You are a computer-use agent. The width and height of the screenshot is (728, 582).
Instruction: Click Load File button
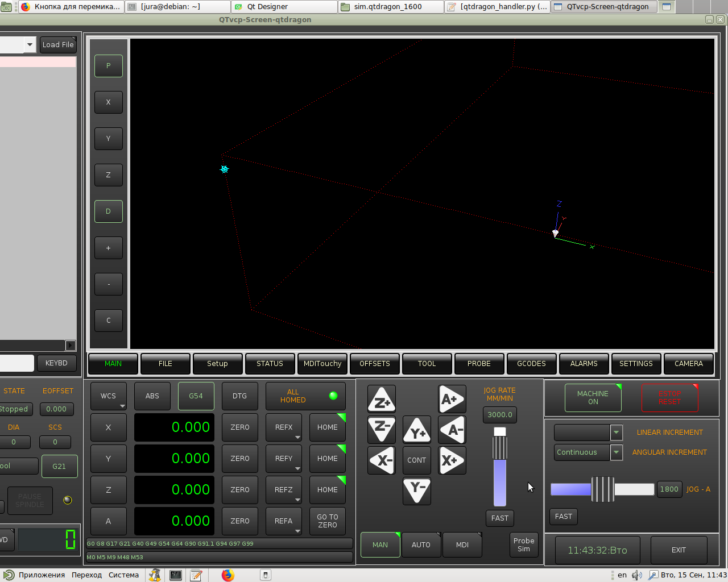(58, 45)
